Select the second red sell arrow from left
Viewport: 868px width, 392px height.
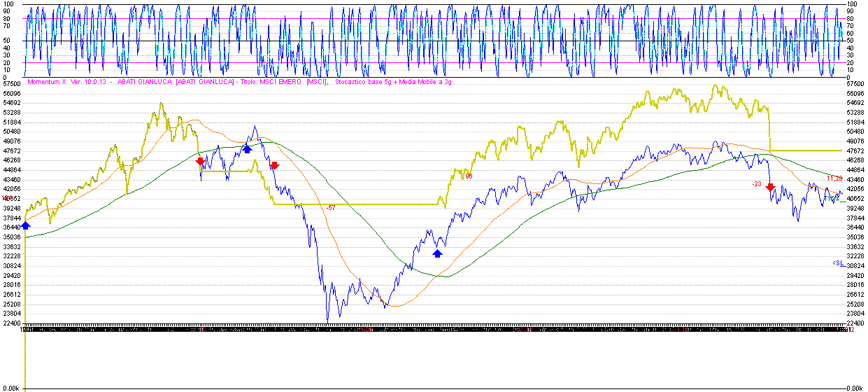(274, 166)
